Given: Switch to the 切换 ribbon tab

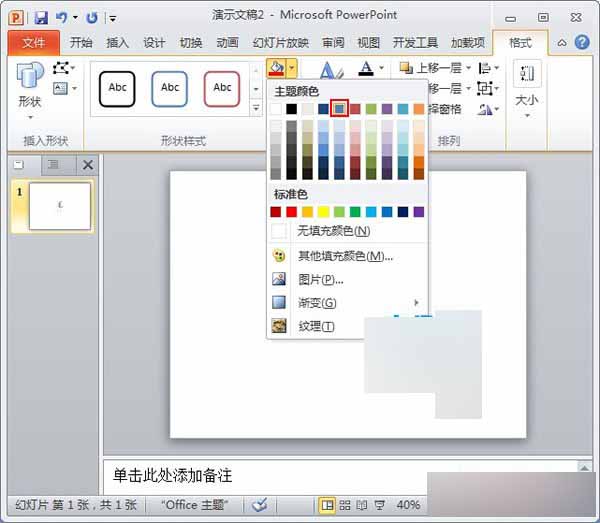Looking at the screenshot, I should 191,42.
